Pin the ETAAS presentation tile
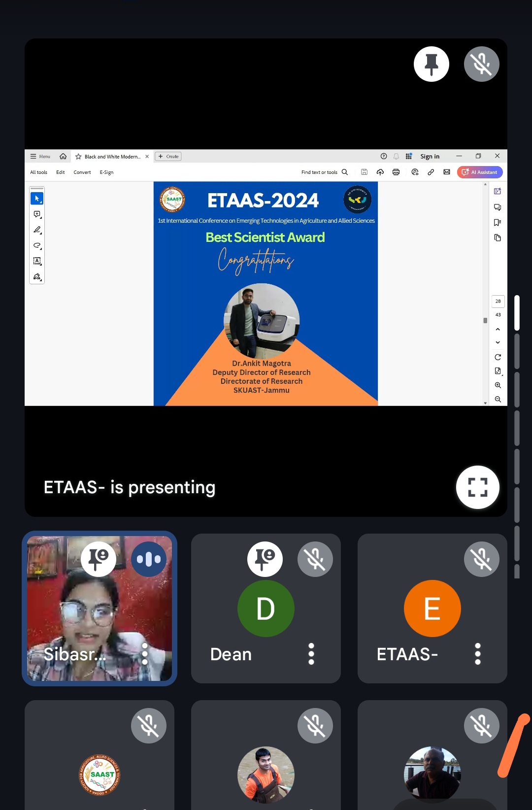 pos(431,64)
